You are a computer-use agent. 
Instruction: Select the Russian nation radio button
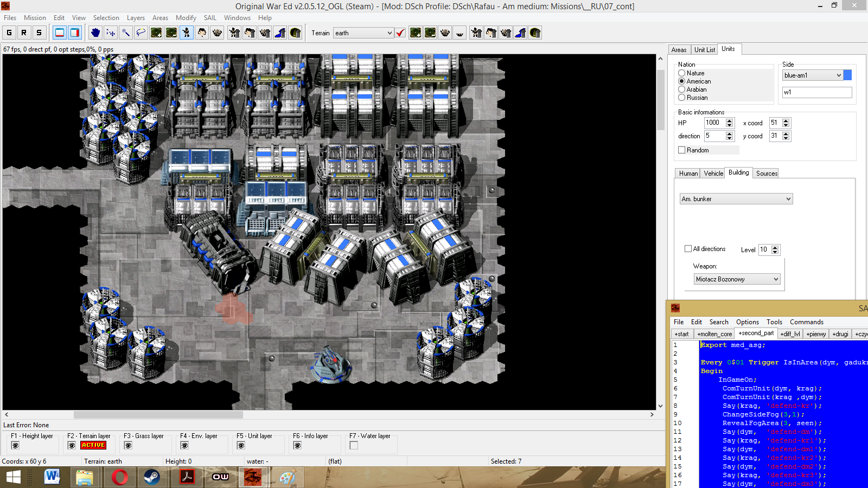(681, 98)
